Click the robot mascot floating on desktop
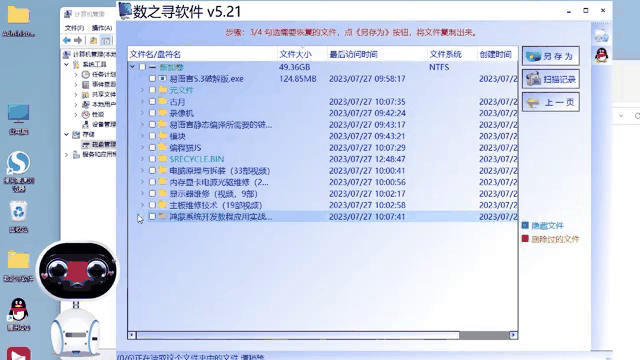Viewport: 640px width, 360px height. click(x=77, y=298)
